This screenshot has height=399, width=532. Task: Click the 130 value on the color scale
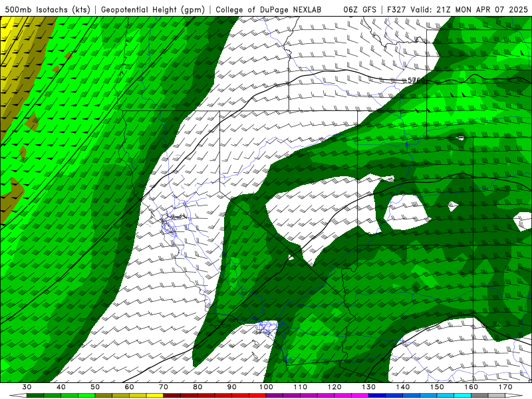click(369, 387)
